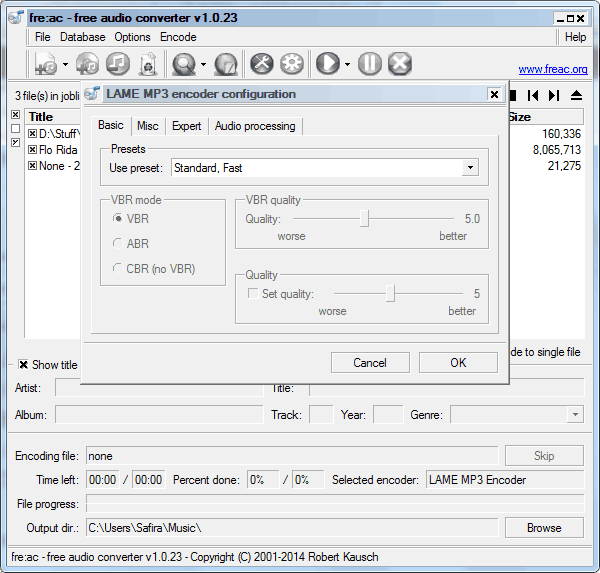Click the Track input field
The image size is (600, 573).
[x=321, y=415]
